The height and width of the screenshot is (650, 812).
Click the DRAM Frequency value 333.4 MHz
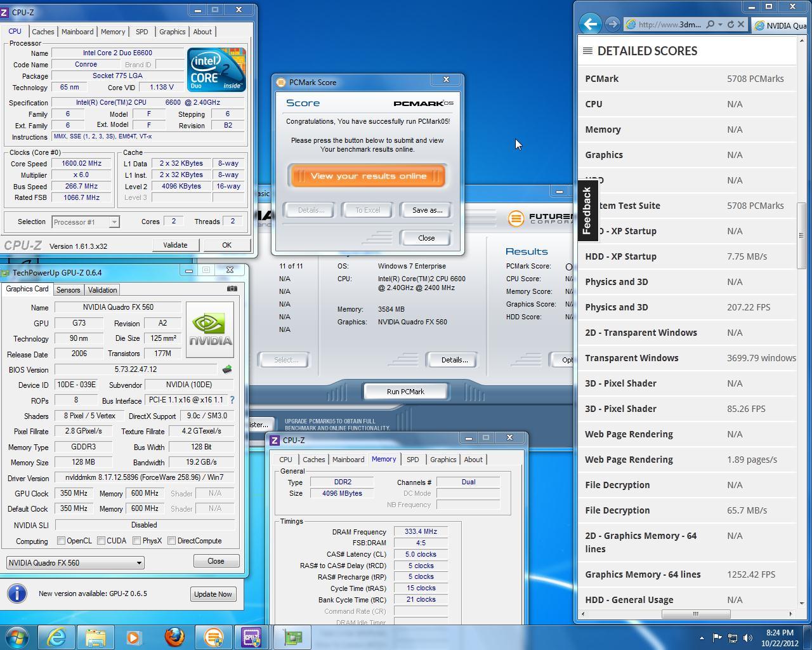point(421,532)
